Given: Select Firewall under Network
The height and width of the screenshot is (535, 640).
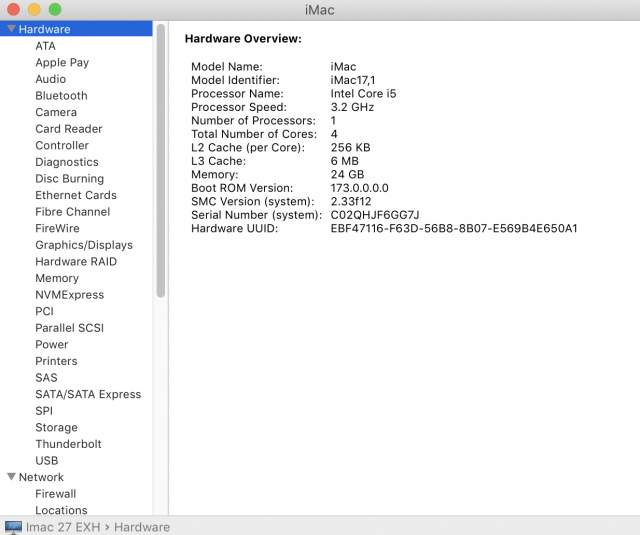Looking at the screenshot, I should pyautogui.click(x=55, y=494).
